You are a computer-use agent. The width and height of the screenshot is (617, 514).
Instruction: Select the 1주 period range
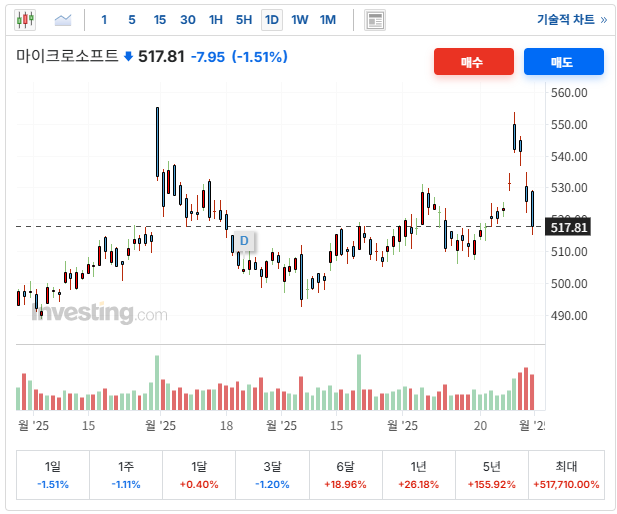click(126, 475)
